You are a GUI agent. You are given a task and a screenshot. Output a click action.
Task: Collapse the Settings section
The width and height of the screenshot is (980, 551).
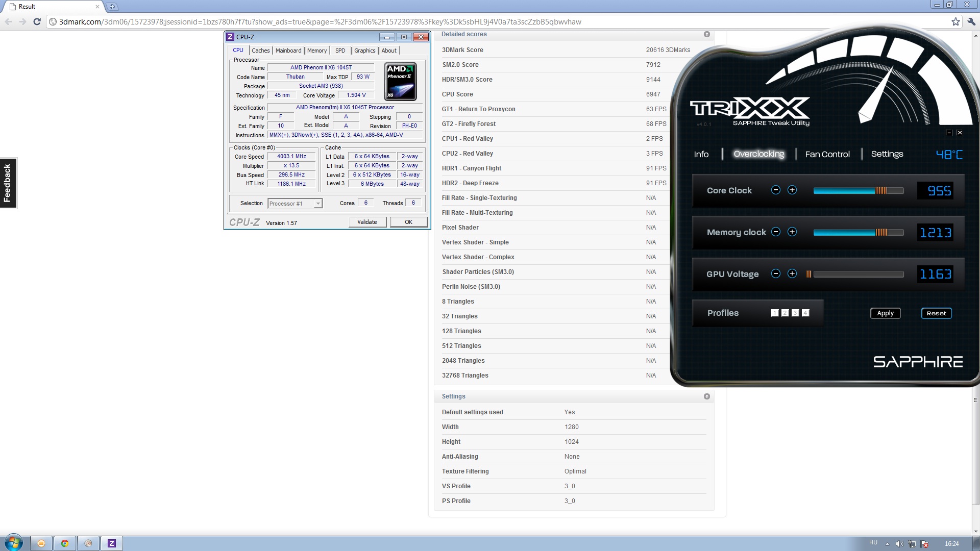(707, 396)
